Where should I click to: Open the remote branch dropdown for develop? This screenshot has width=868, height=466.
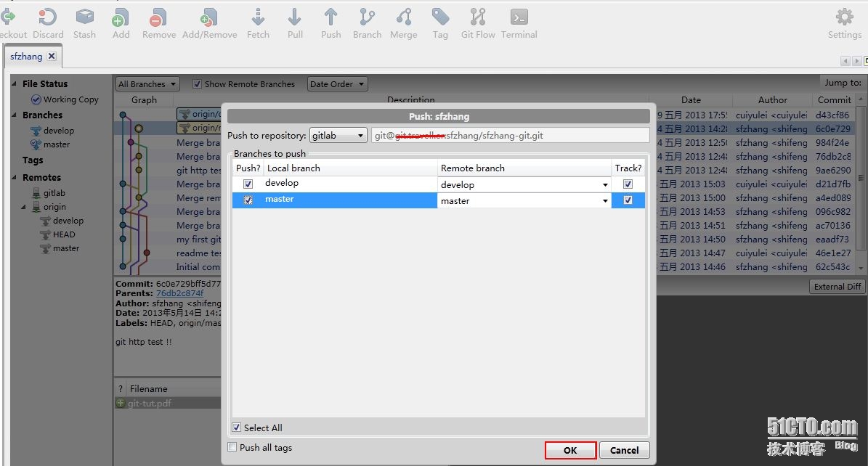(605, 185)
